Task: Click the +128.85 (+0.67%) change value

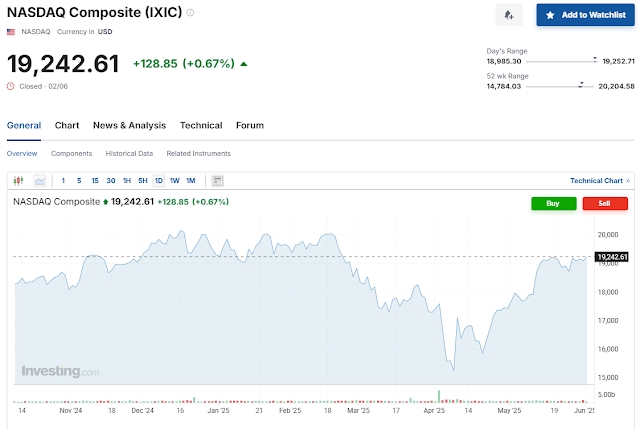Action: coord(184,64)
